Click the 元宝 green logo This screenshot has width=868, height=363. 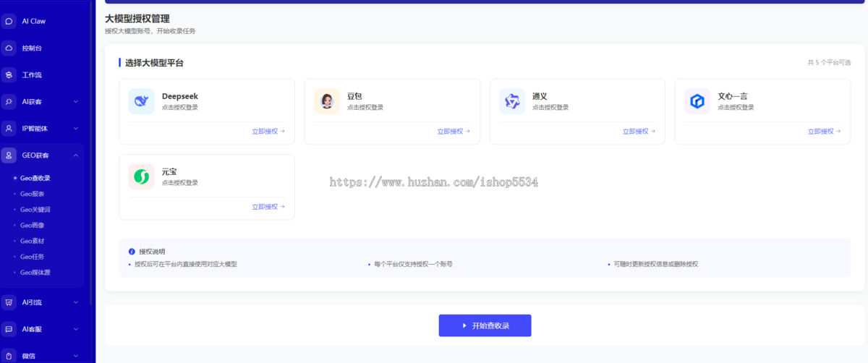click(142, 176)
